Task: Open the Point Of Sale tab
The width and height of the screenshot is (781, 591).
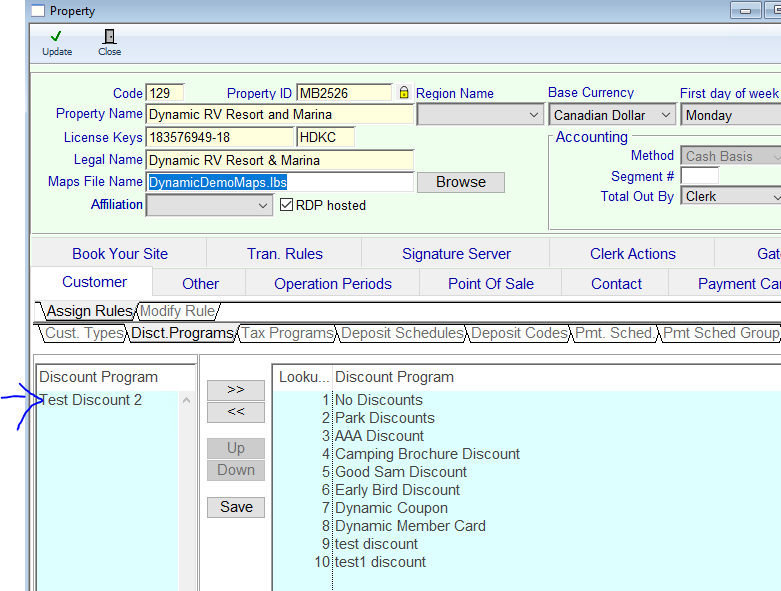Action: 491,283
